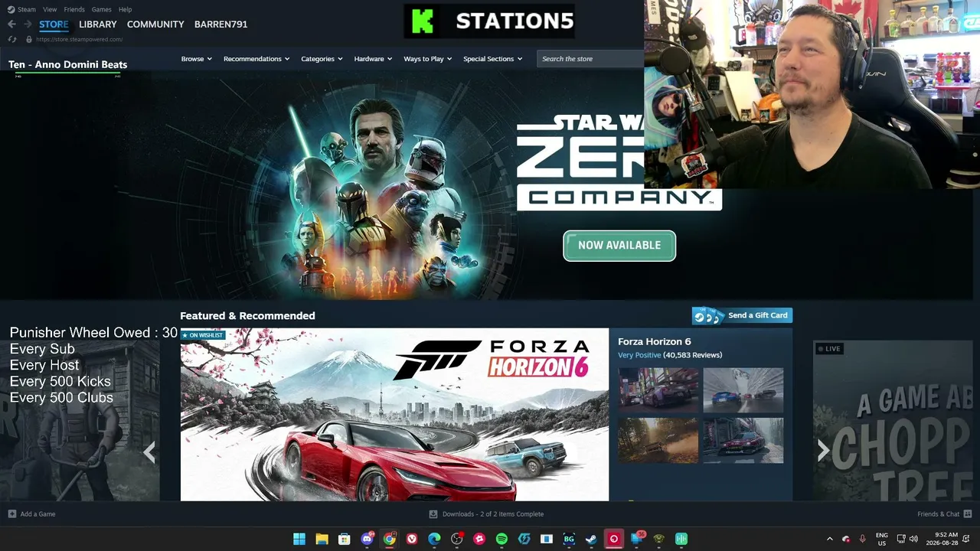Show the next featured game
The image size is (980, 551).
(x=823, y=451)
